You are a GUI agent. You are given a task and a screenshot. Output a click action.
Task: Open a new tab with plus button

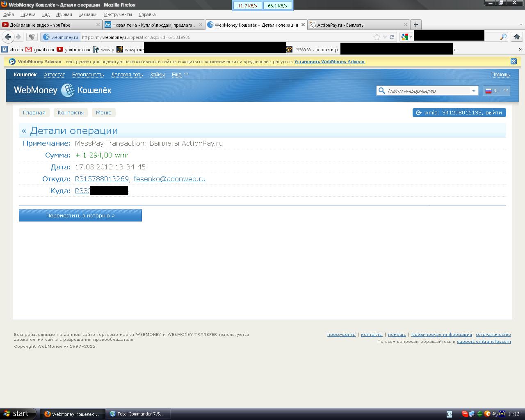click(x=415, y=25)
